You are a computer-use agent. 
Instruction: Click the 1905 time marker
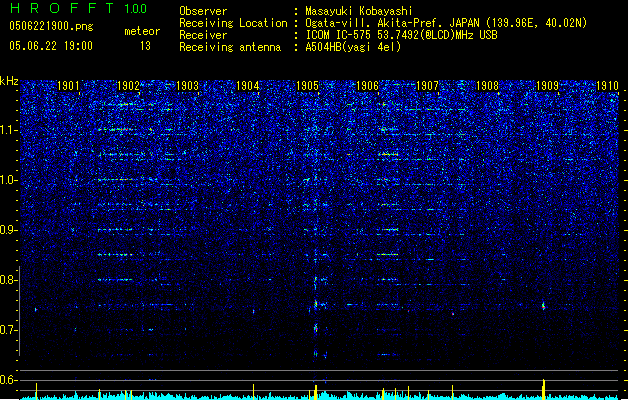pyautogui.click(x=307, y=85)
